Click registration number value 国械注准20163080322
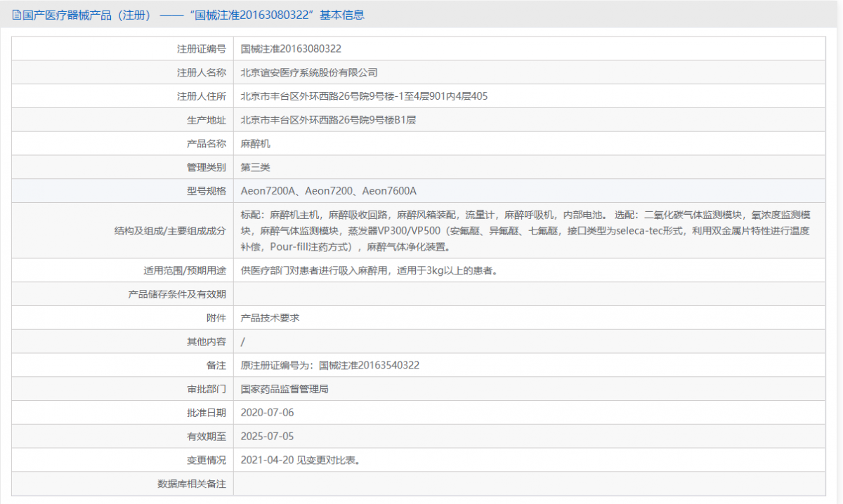 (291, 49)
